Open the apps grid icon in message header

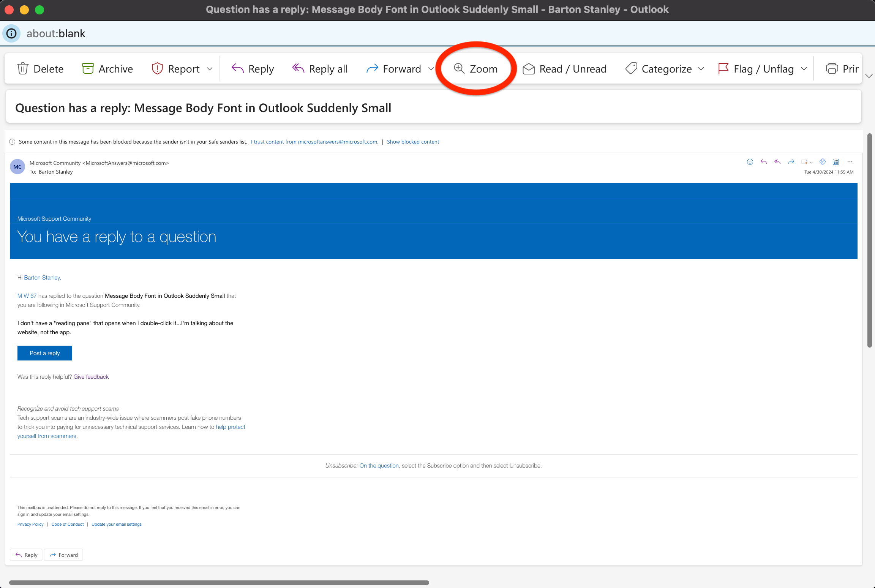tap(836, 162)
